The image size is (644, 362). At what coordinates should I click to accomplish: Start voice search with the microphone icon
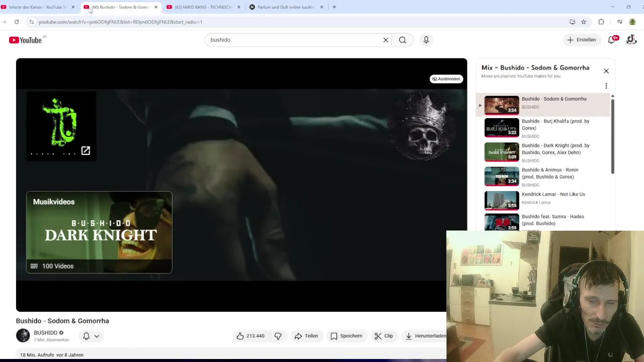tap(426, 40)
